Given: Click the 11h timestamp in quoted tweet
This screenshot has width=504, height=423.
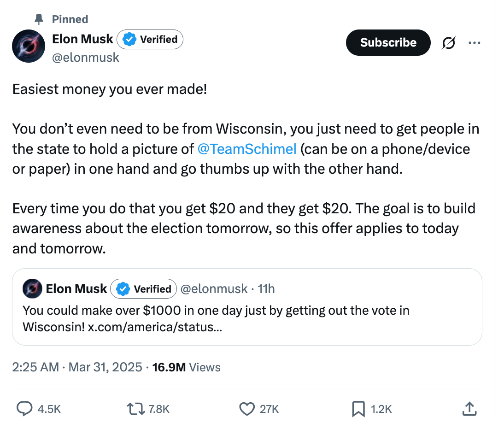Looking at the screenshot, I should (x=266, y=289).
